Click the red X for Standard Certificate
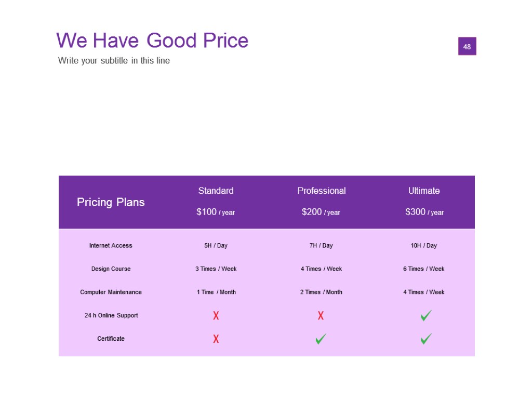Image resolution: width=532 pixels, height=399 pixels. click(216, 339)
